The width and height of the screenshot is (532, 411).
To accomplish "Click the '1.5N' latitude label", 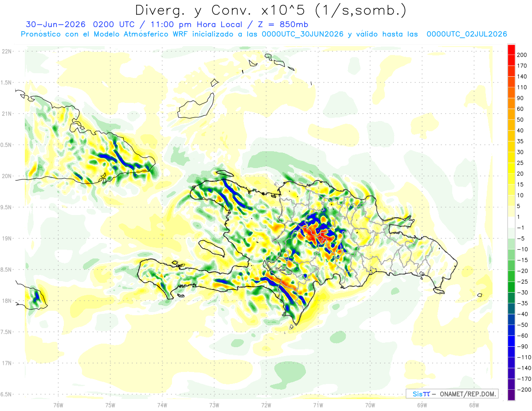I will click(7, 82).
